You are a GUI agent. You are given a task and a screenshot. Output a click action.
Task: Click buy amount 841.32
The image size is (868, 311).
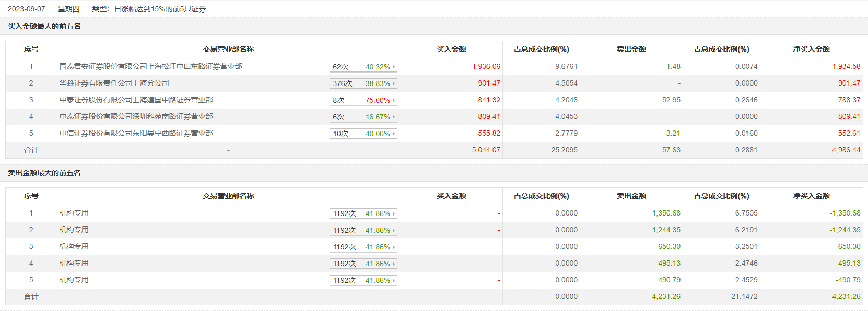tap(489, 100)
